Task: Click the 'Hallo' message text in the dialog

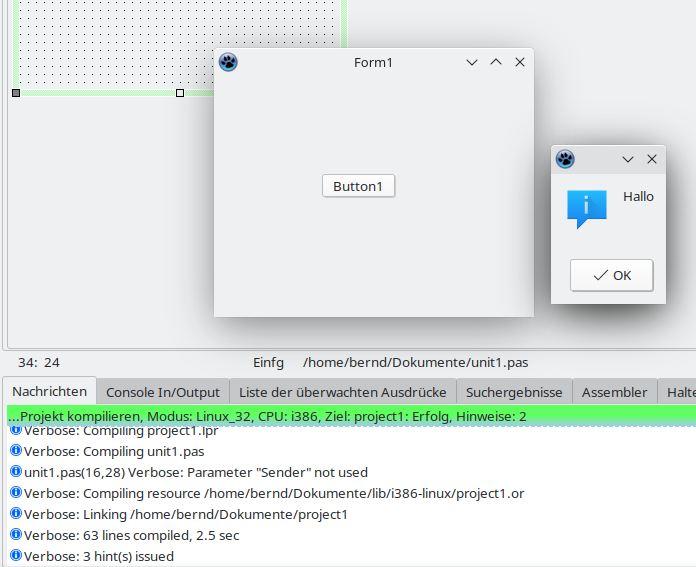Action: click(x=638, y=197)
